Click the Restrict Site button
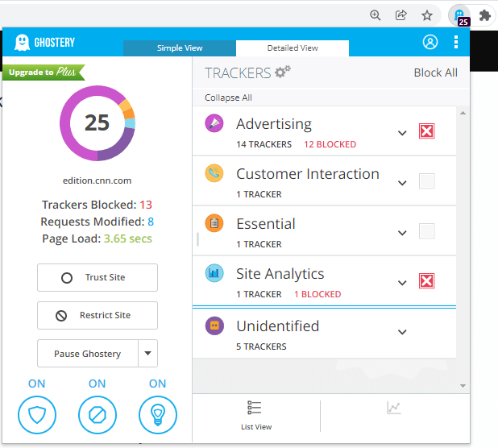 point(98,315)
